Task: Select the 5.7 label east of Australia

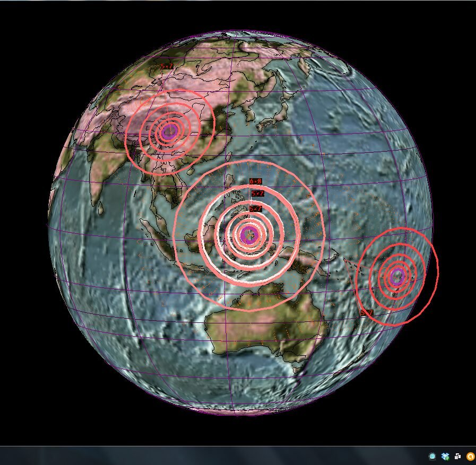Action: coord(367,312)
